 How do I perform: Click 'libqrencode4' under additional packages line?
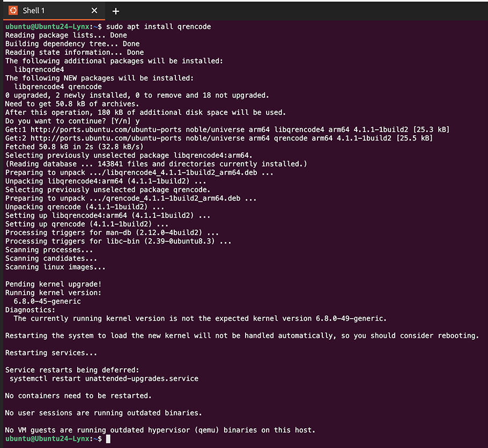[39, 70]
